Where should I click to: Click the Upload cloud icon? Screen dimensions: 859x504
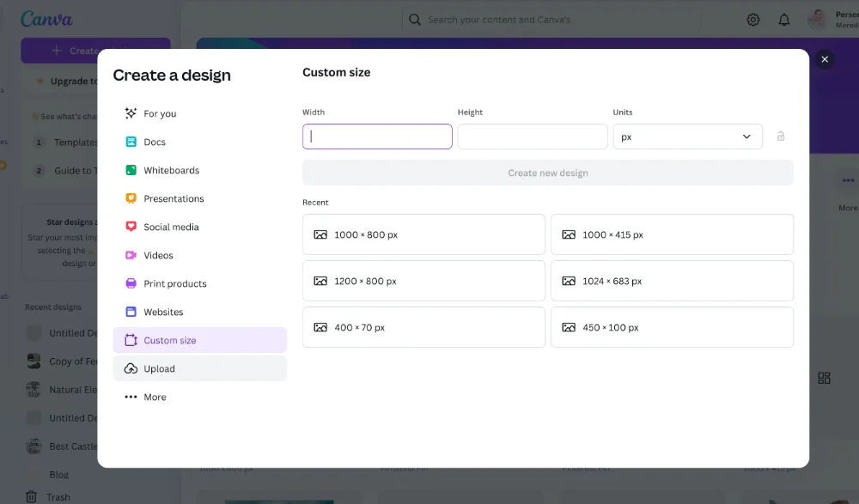pyautogui.click(x=131, y=368)
